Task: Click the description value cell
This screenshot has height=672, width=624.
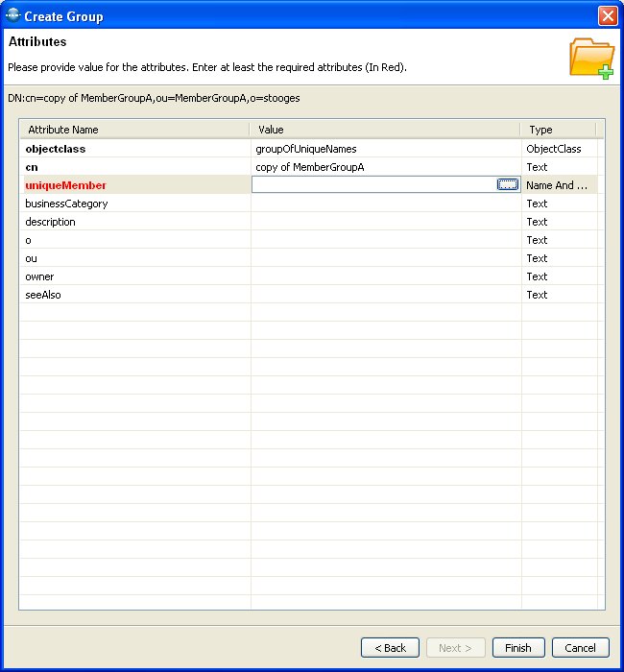Action: pyautogui.click(x=384, y=222)
